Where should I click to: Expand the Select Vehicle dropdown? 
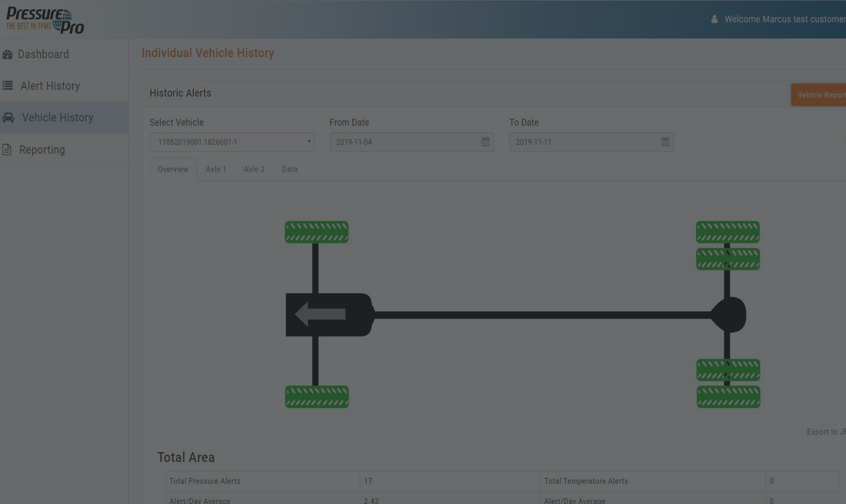[x=232, y=142]
